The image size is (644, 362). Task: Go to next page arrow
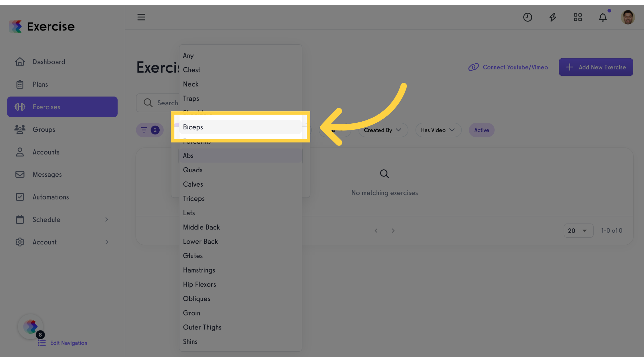point(393,231)
